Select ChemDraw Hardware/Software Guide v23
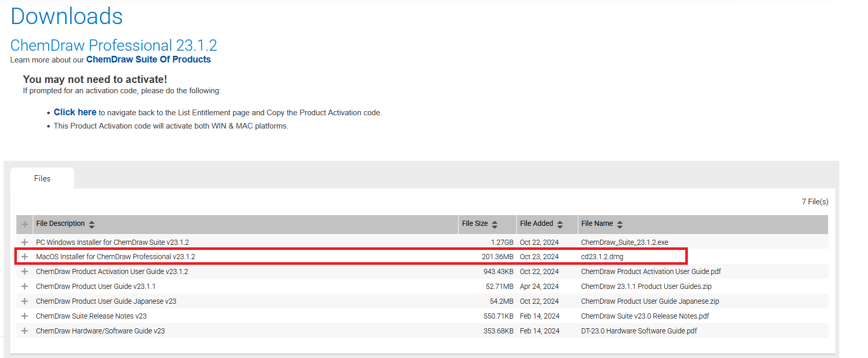The image size is (868, 358). [100, 331]
